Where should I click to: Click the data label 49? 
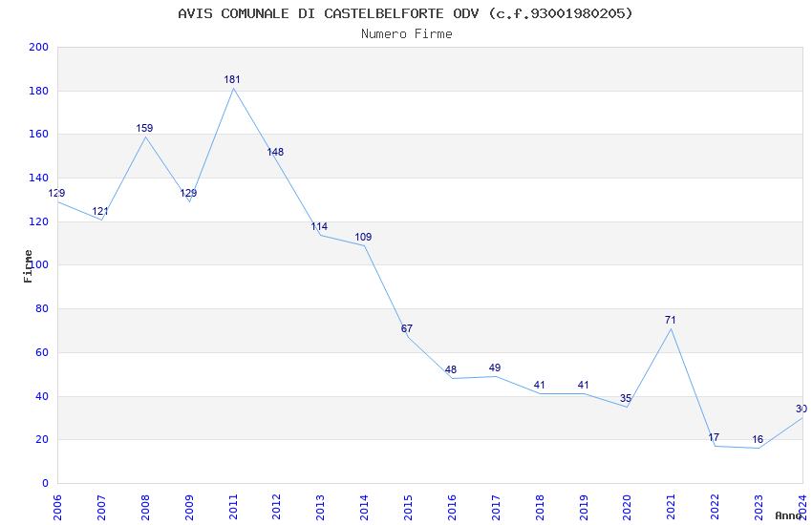[495, 367]
